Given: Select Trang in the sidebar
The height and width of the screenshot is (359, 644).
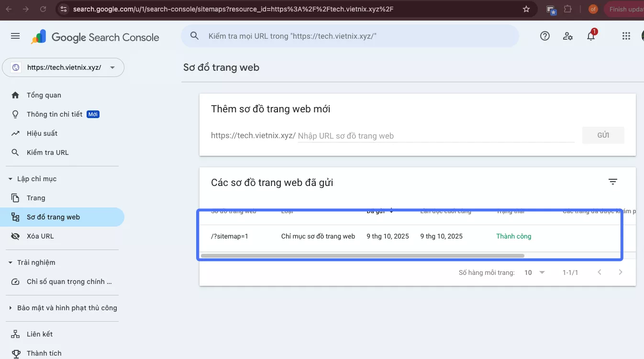Looking at the screenshot, I should 36,197.
